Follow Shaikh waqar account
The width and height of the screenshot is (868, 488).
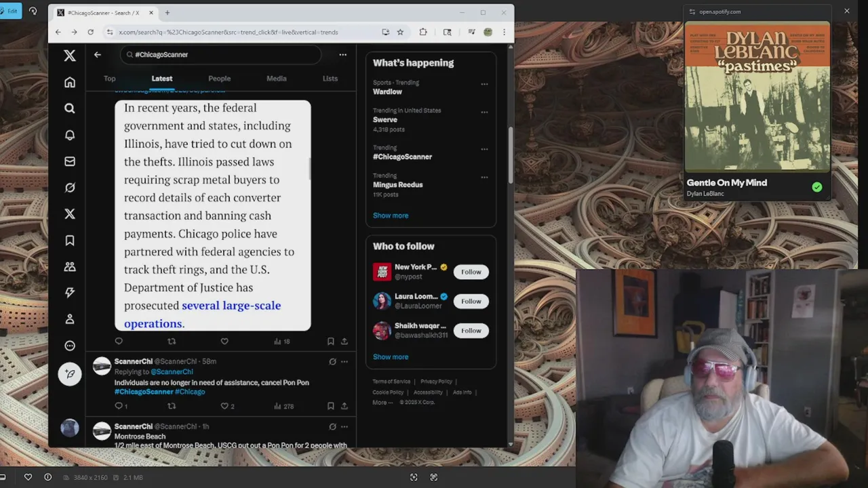[471, 331]
